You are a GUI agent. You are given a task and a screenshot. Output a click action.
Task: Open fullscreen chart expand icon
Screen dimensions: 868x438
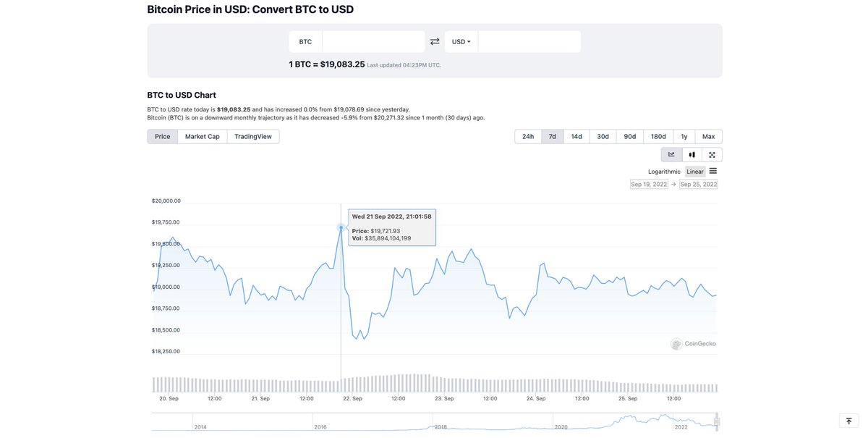coord(712,154)
